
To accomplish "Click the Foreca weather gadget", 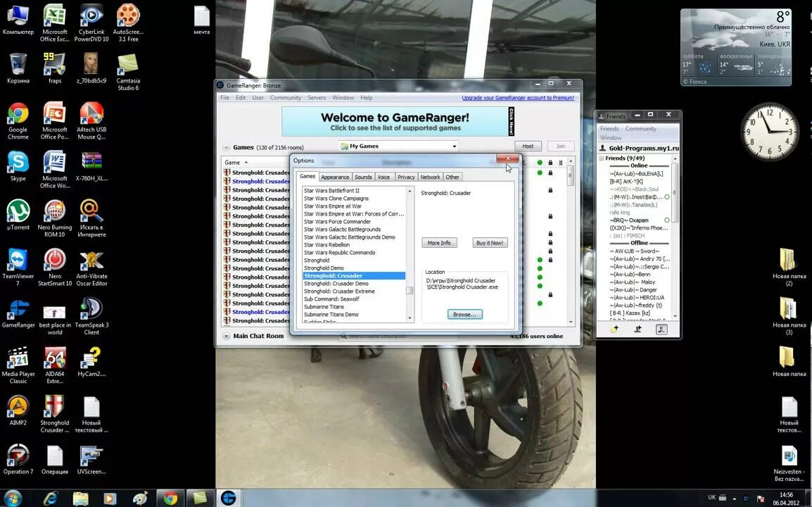I will [x=735, y=47].
